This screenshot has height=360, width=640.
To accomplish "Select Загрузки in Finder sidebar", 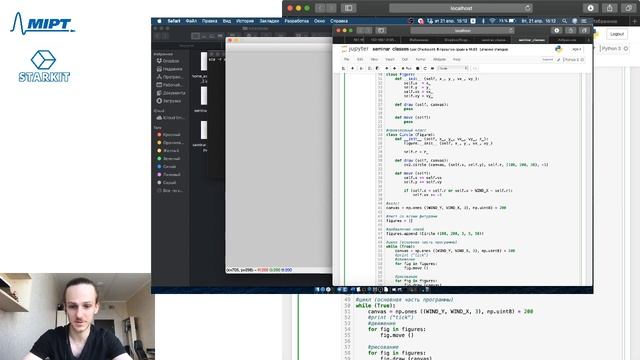I will click(169, 101).
